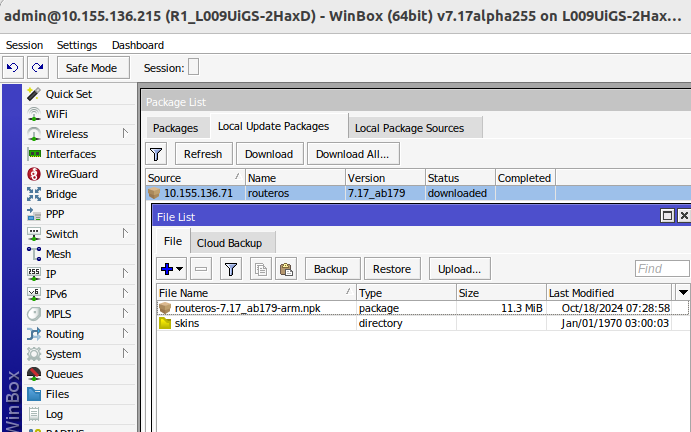Click the redo arrow icon
Viewport: 691px width, 432px height.
click(x=37, y=67)
